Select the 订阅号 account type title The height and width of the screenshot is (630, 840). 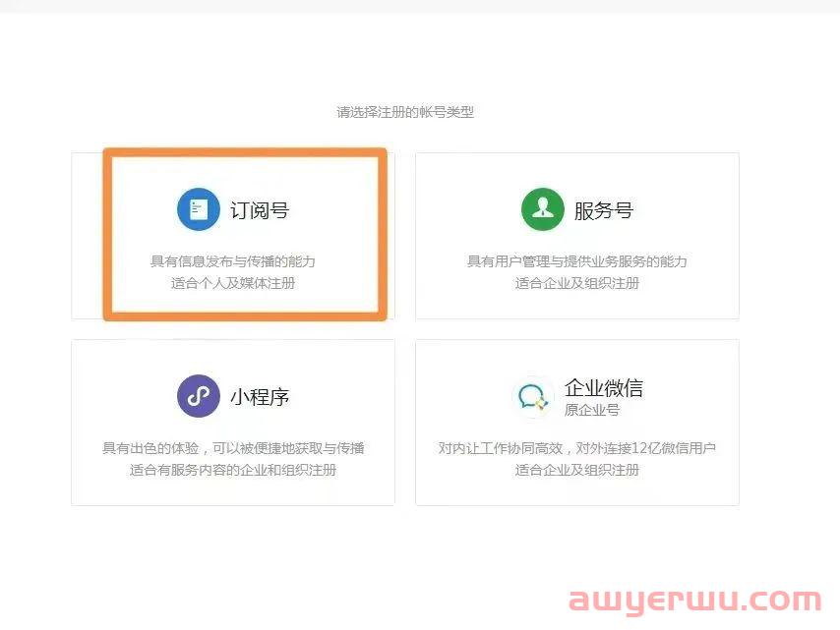pos(260,209)
